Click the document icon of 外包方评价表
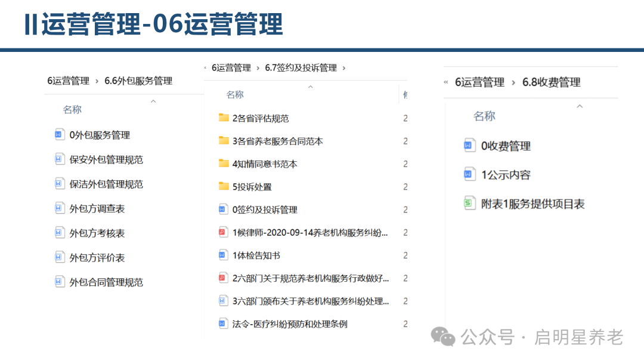 coord(59,257)
